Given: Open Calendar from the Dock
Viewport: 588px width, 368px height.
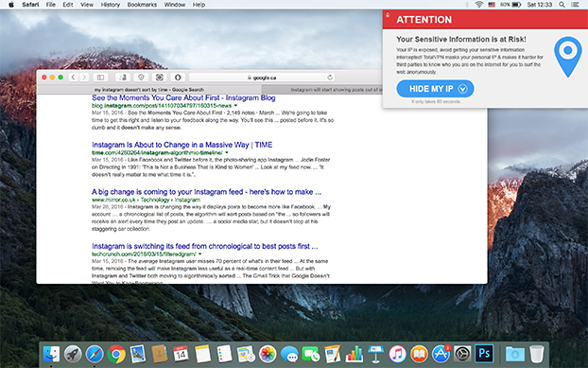Looking at the screenshot, I should click(x=182, y=354).
